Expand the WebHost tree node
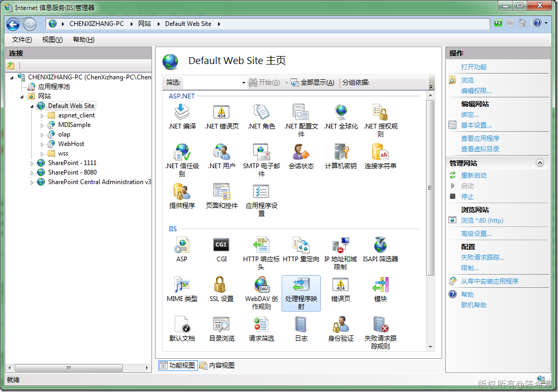The height and width of the screenshot is (392, 558). point(42,144)
